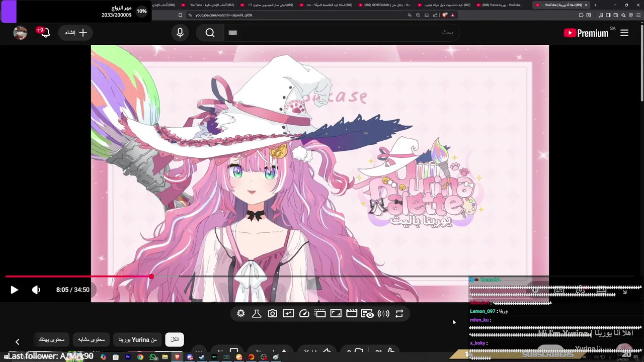Open Steam from the taskbar
644x362 pixels.
tap(202, 357)
